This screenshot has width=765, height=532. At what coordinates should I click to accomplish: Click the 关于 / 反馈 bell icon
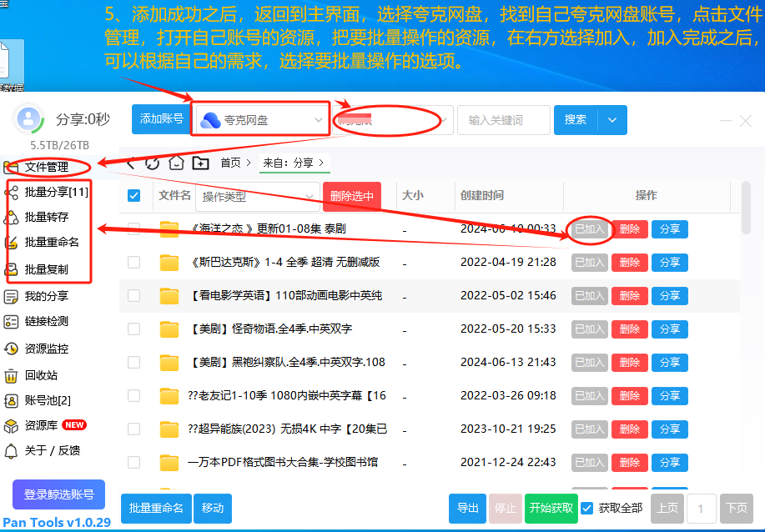click(11, 451)
